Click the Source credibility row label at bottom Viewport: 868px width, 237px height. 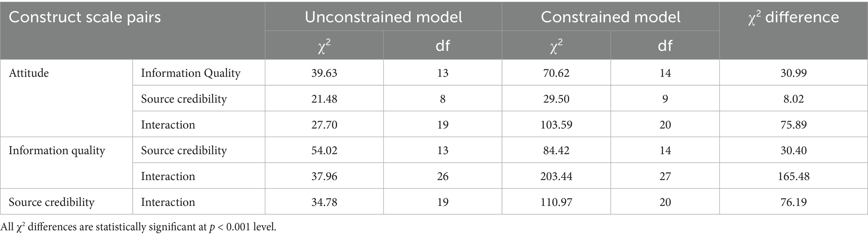[52, 202]
